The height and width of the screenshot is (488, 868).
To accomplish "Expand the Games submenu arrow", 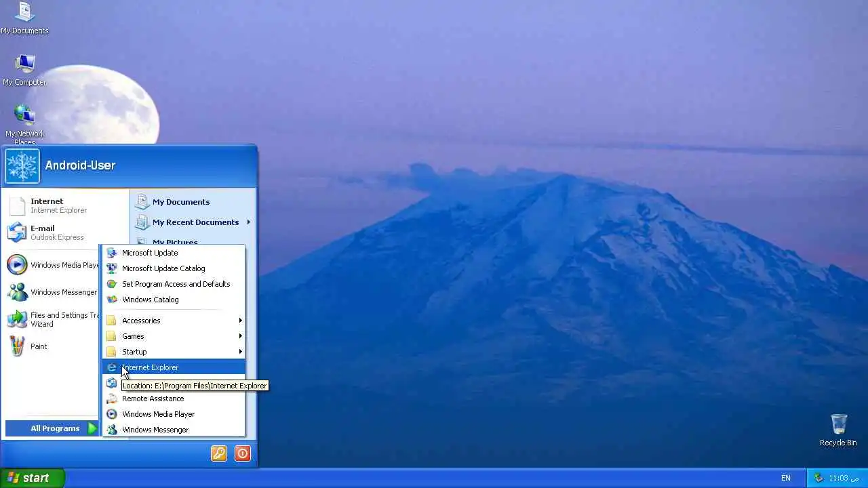I will point(240,336).
